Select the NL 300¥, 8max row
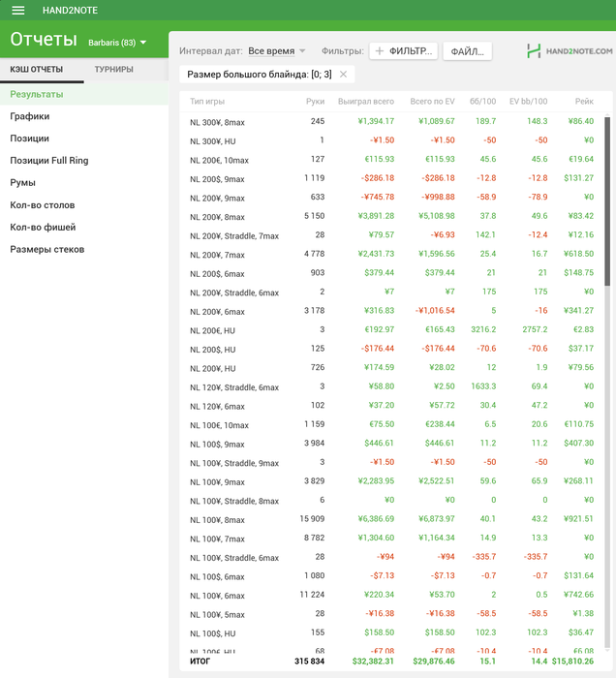 (391, 121)
